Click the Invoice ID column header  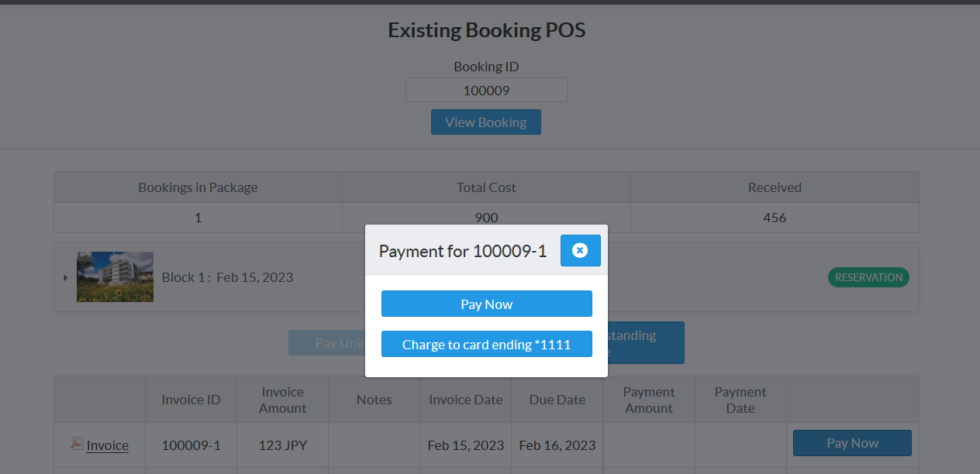(x=191, y=400)
